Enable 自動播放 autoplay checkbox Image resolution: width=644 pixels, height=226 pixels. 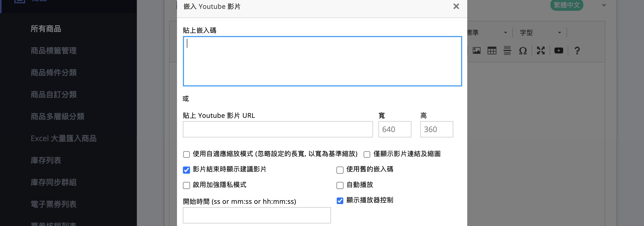[340, 185]
